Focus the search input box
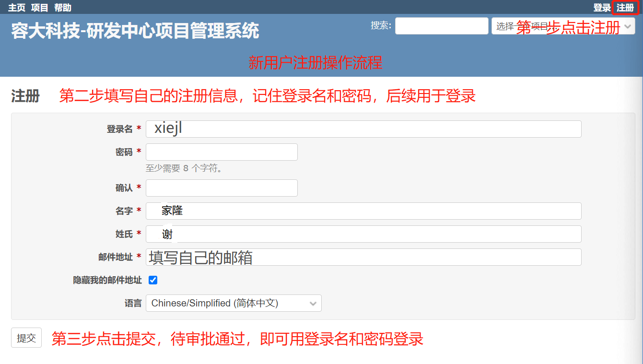This screenshot has width=643, height=364. point(442,26)
